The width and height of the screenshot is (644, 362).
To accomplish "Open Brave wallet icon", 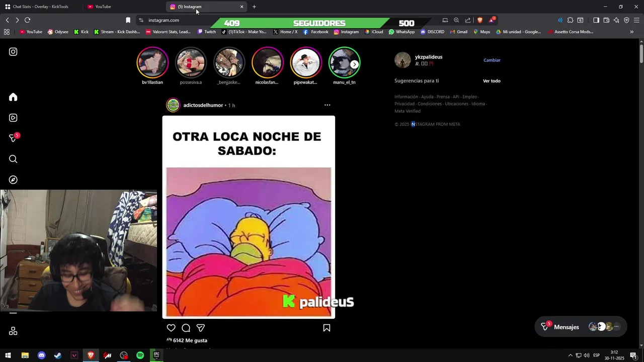I will point(606,20).
